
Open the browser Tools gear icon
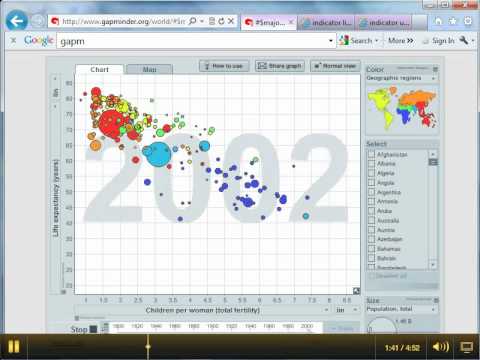click(x=468, y=21)
